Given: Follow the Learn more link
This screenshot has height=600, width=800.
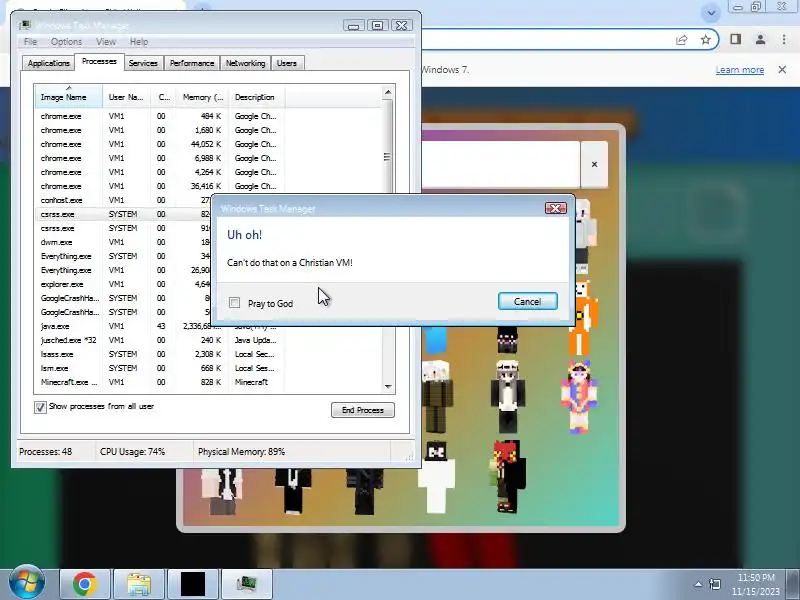Looking at the screenshot, I should click(739, 70).
